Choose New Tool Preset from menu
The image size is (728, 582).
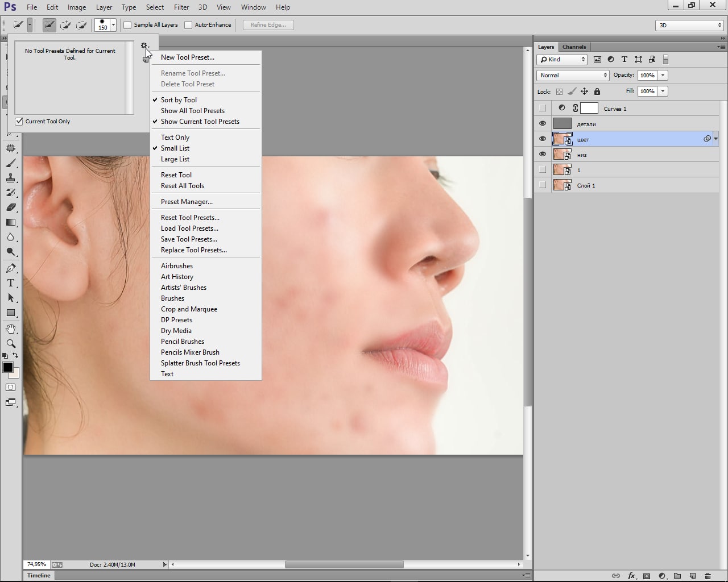(187, 57)
